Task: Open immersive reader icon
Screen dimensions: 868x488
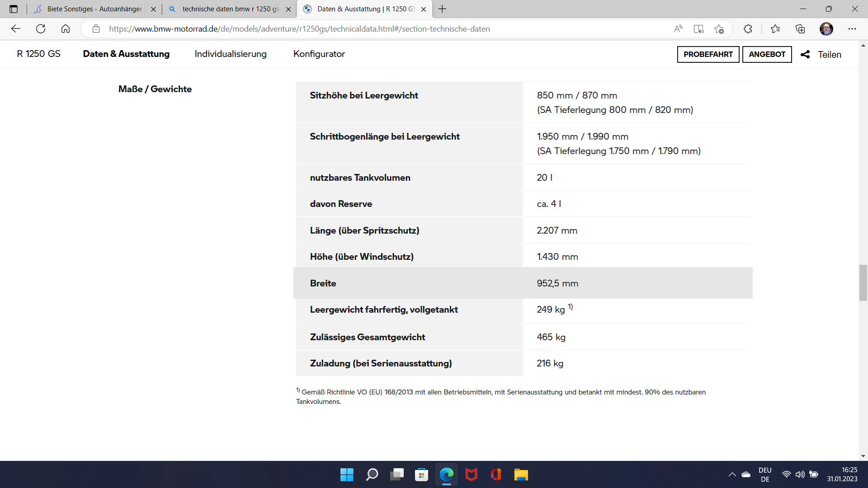Action: click(x=698, y=29)
